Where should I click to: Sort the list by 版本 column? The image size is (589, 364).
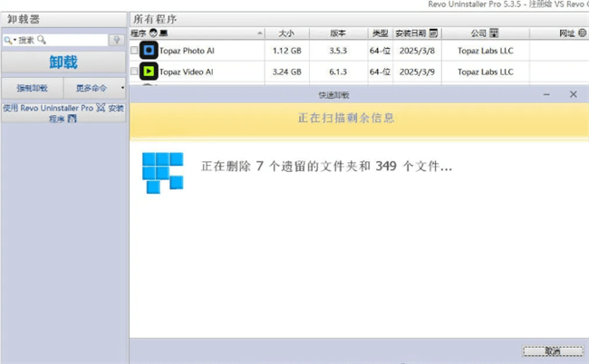[338, 34]
